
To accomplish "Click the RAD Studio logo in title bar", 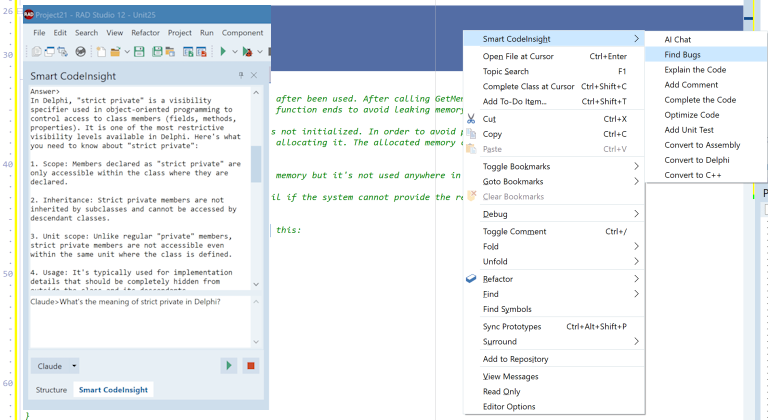I will [29, 15].
